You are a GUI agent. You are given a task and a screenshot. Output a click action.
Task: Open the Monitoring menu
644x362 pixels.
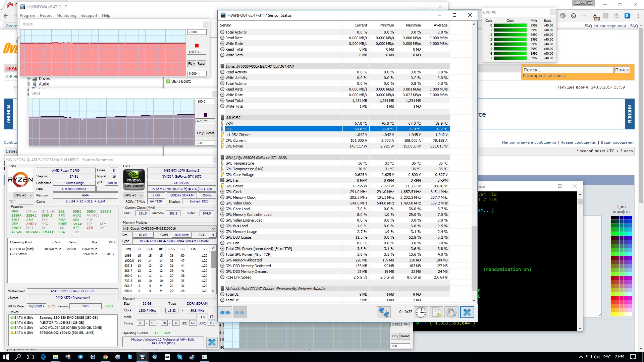(66, 15)
